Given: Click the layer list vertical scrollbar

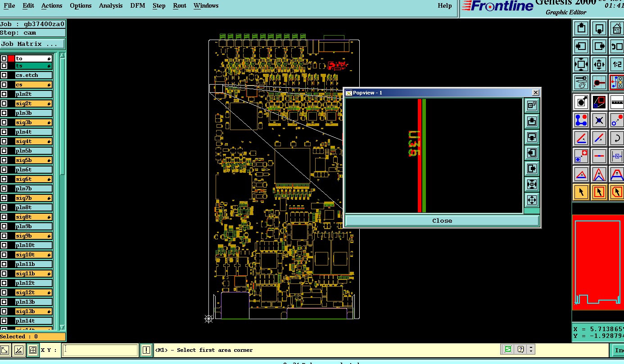Looking at the screenshot, I should click(62, 117).
